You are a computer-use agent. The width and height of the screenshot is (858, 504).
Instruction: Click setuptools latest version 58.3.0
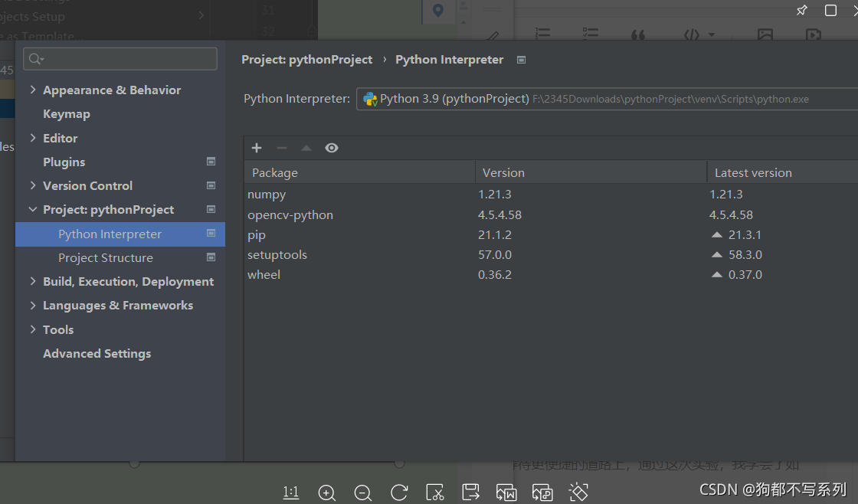[745, 254]
